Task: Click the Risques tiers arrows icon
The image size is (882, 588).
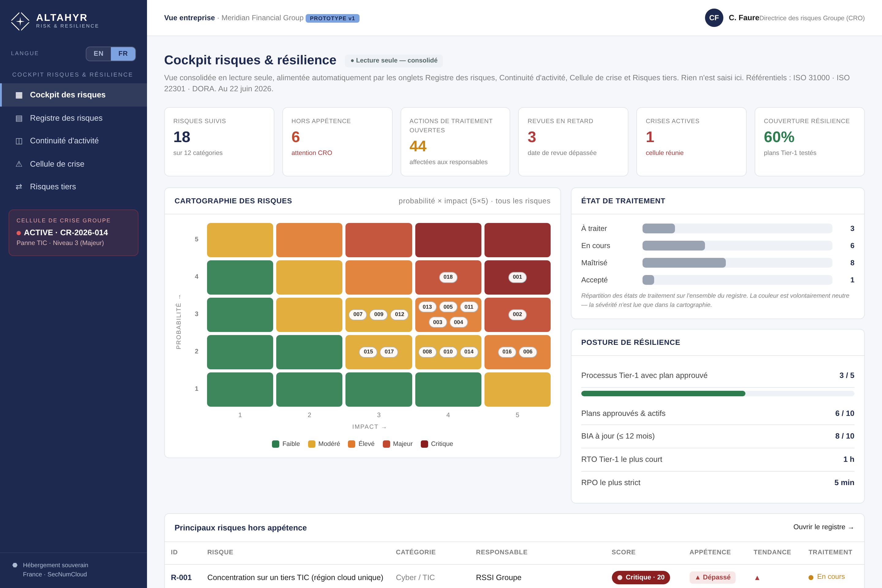Action: coord(19,187)
